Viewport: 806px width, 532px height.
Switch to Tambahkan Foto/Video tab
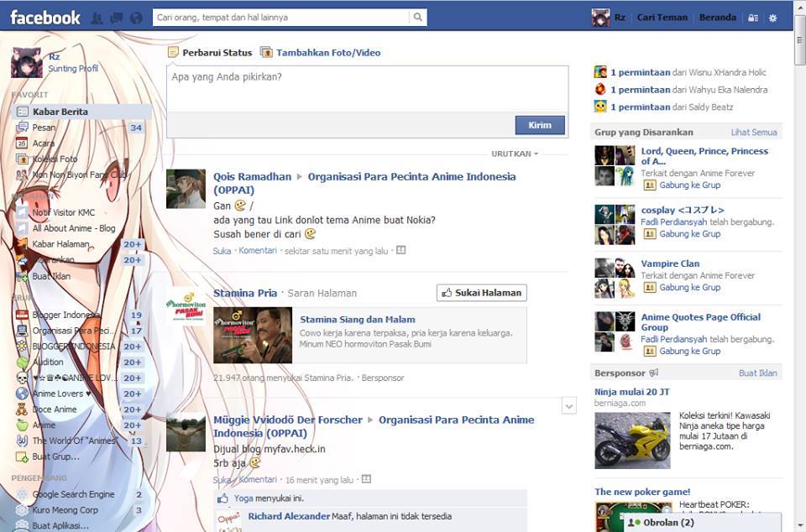(320, 52)
